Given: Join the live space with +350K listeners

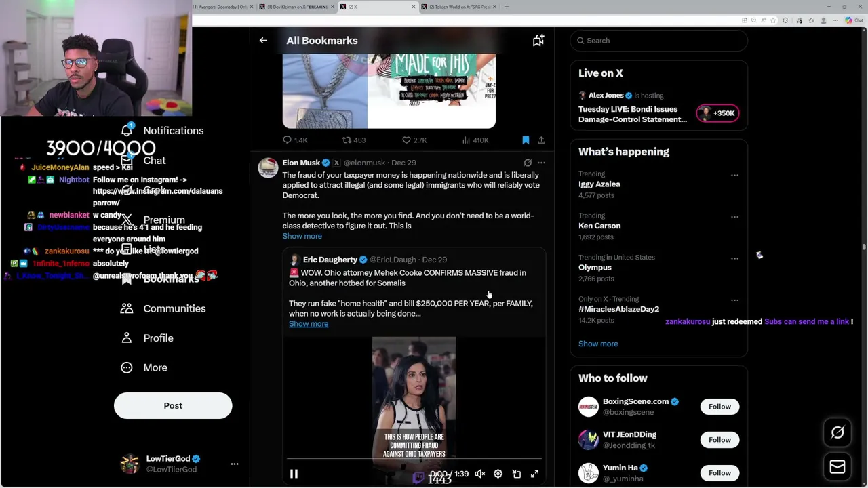Looking at the screenshot, I should tap(717, 113).
